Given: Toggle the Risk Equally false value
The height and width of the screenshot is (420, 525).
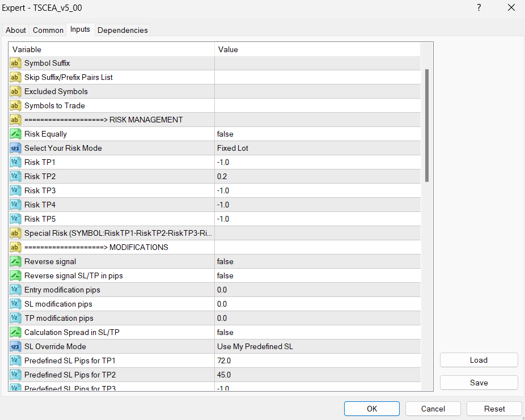Looking at the screenshot, I should tap(317, 134).
